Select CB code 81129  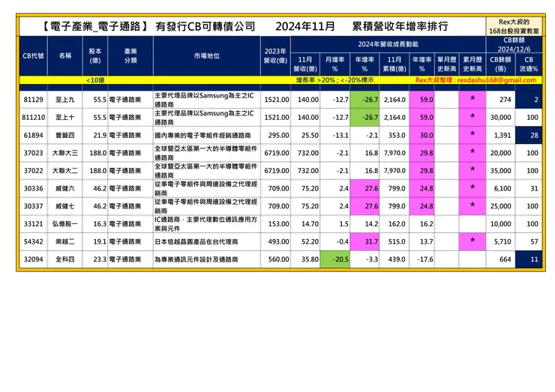(x=33, y=100)
